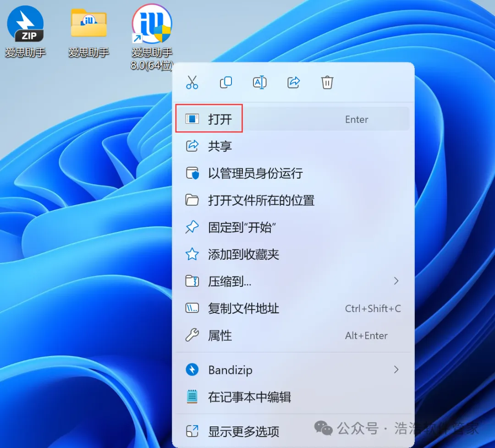Click the Share arrow icon in top row

293,82
